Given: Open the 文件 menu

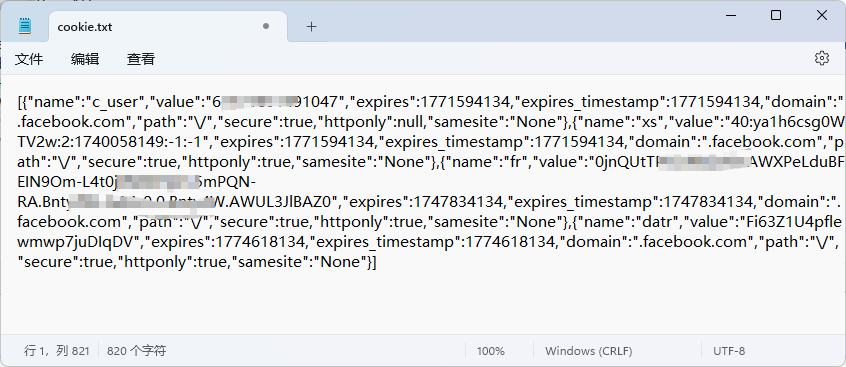Looking at the screenshot, I should (x=29, y=59).
